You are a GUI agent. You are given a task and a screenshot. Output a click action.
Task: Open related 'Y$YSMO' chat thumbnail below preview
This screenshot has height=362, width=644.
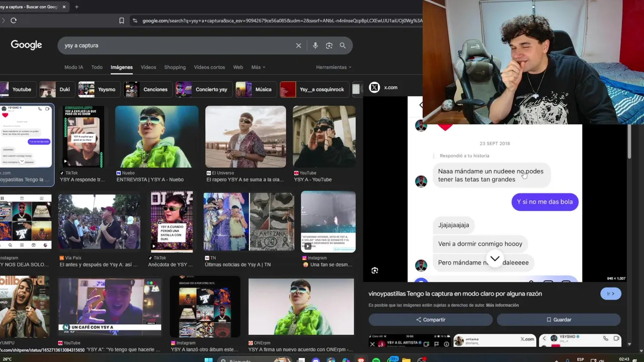[580, 340]
